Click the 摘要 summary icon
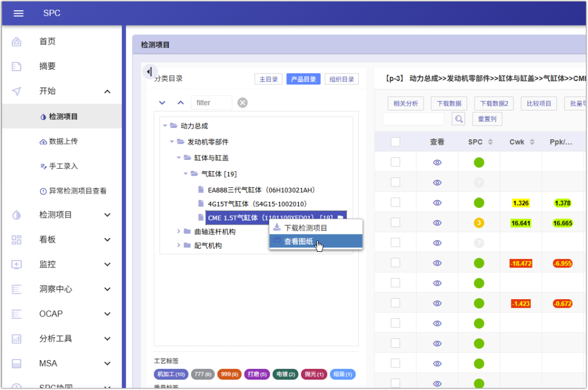 [16, 66]
